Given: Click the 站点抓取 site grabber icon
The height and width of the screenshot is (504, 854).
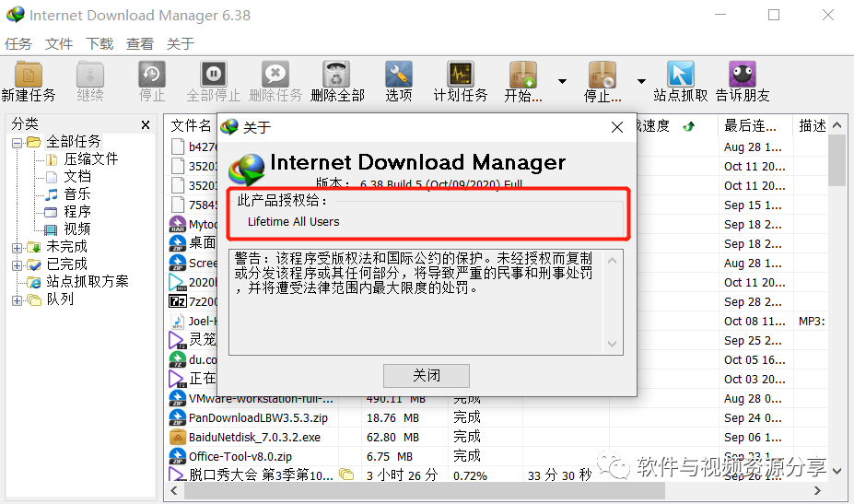Looking at the screenshot, I should point(681,76).
